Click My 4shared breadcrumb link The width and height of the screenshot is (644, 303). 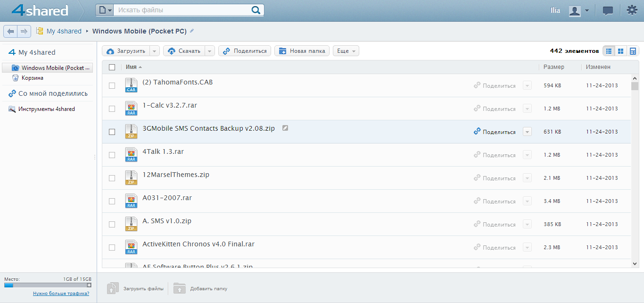(x=64, y=31)
